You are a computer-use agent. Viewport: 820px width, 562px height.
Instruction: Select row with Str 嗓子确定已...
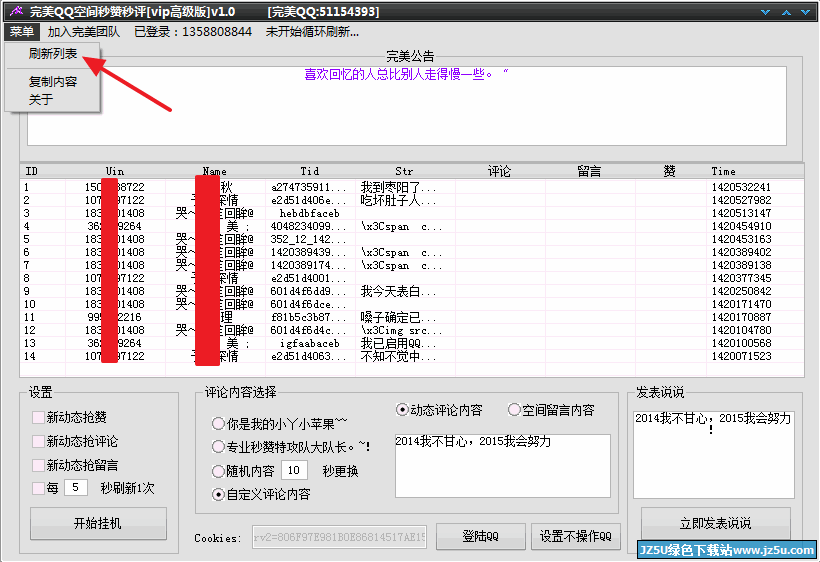[412, 317]
